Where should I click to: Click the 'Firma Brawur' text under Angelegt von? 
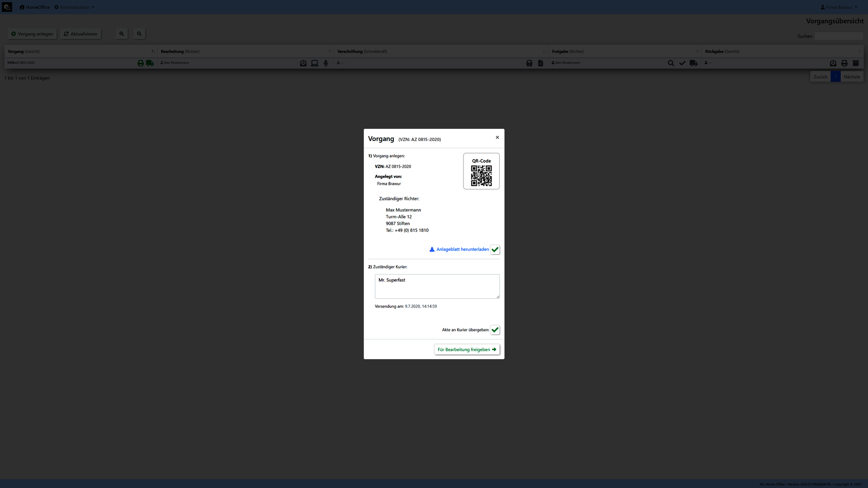[x=389, y=184]
